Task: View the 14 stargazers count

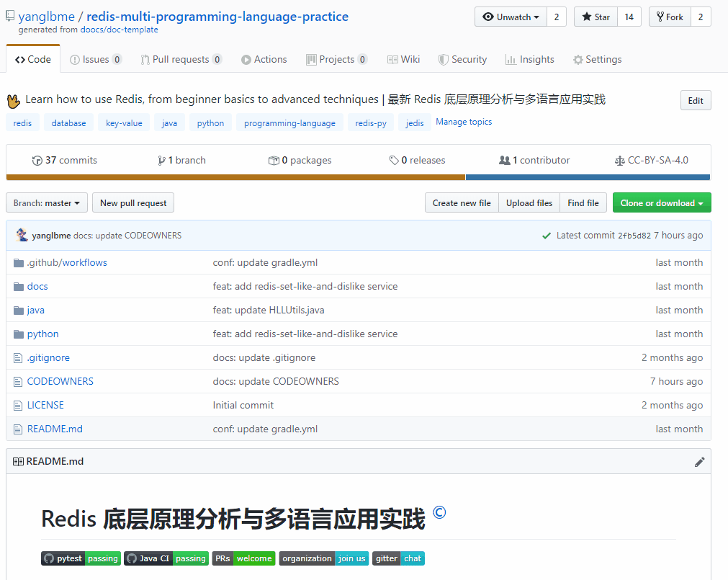Action: click(629, 17)
